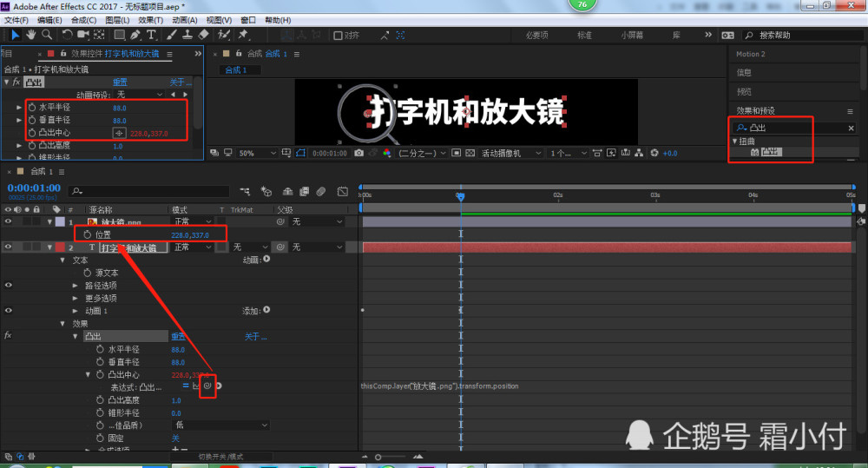Click 重置 link in effect controls
868x468 pixels.
[120, 82]
